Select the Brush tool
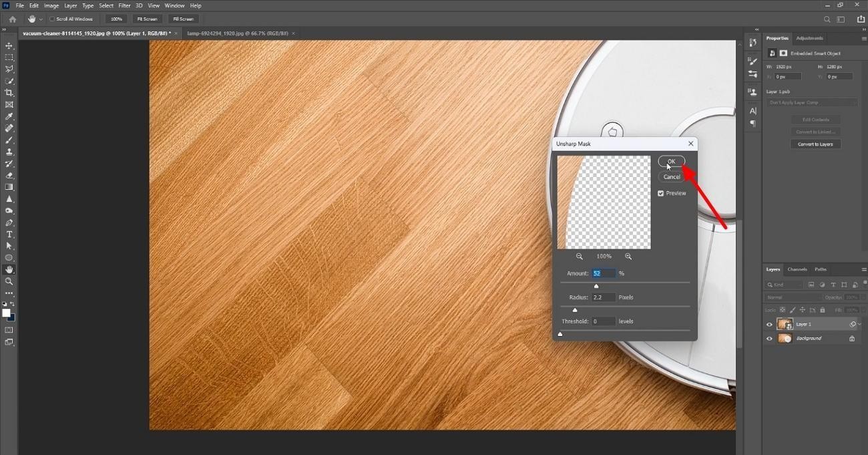The height and width of the screenshot is (455, 868). 9,140
